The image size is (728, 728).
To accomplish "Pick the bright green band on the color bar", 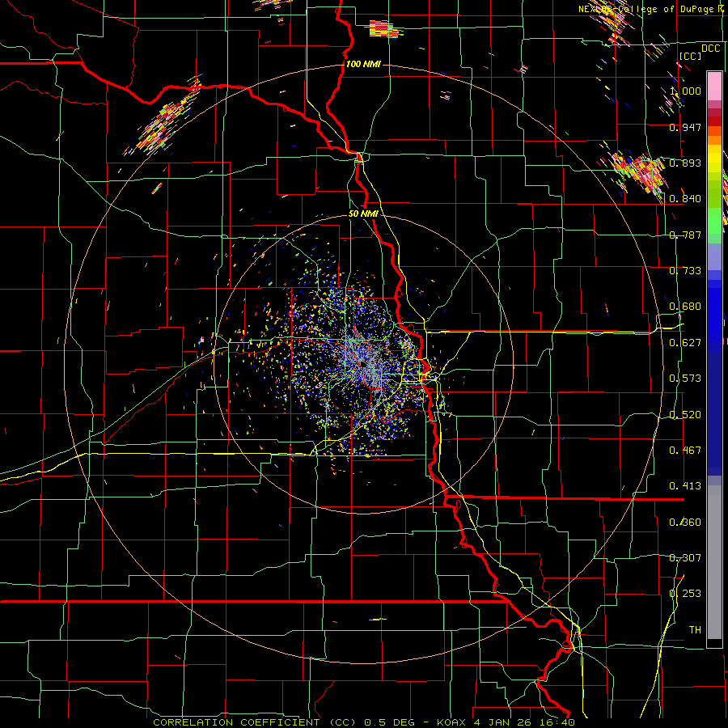I will 714,221.
